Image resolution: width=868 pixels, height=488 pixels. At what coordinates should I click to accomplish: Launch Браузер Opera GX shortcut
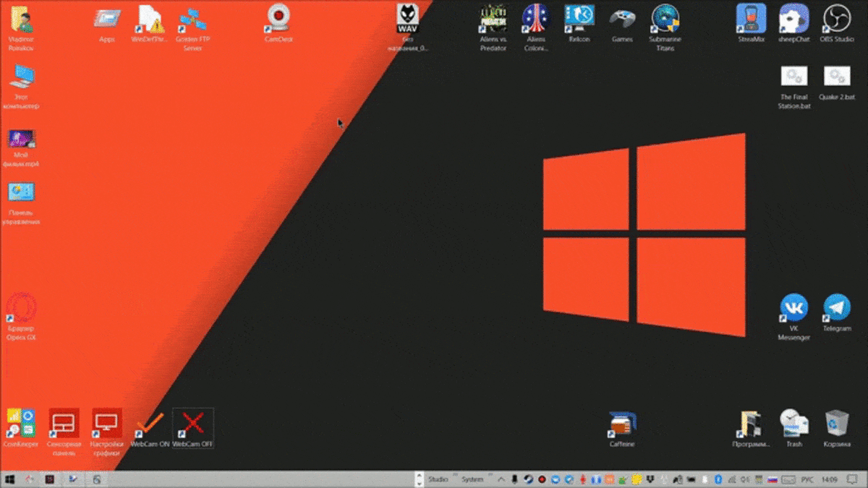point(21,317)
